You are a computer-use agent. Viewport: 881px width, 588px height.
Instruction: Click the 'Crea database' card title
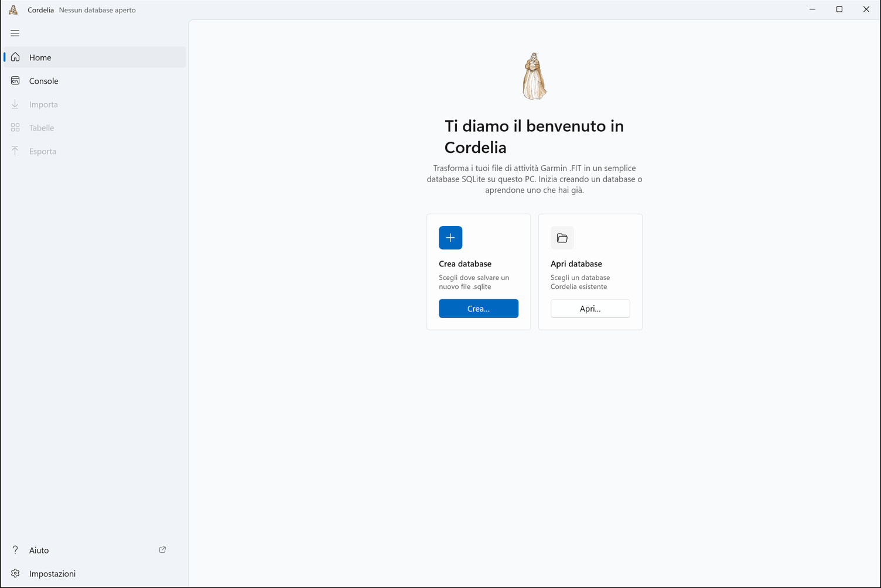(x=465, y=264)
